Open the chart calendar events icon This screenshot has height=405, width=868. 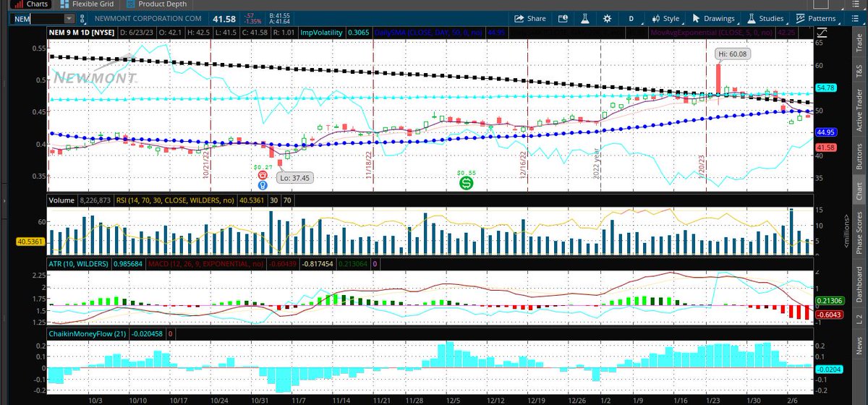[565, 18]
